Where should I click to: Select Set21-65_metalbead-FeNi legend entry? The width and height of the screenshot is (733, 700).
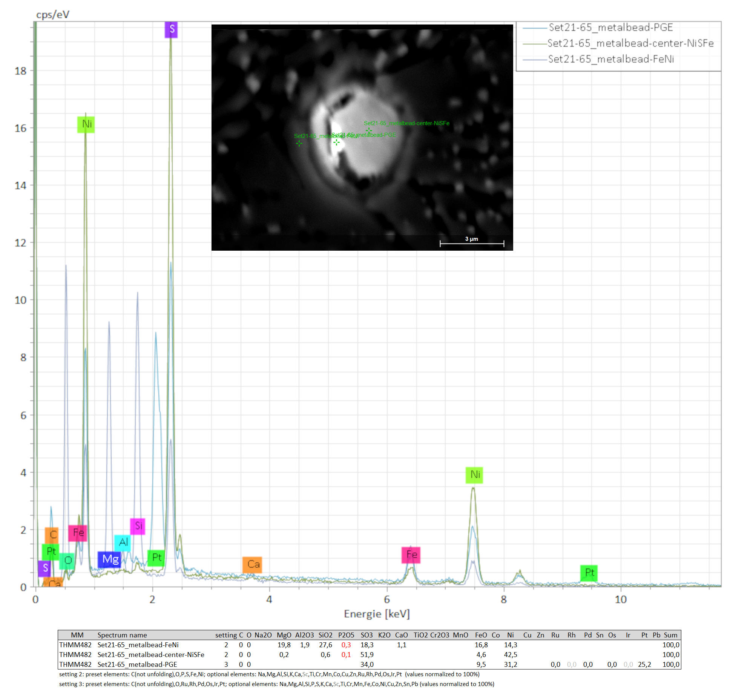pos(610,59)
